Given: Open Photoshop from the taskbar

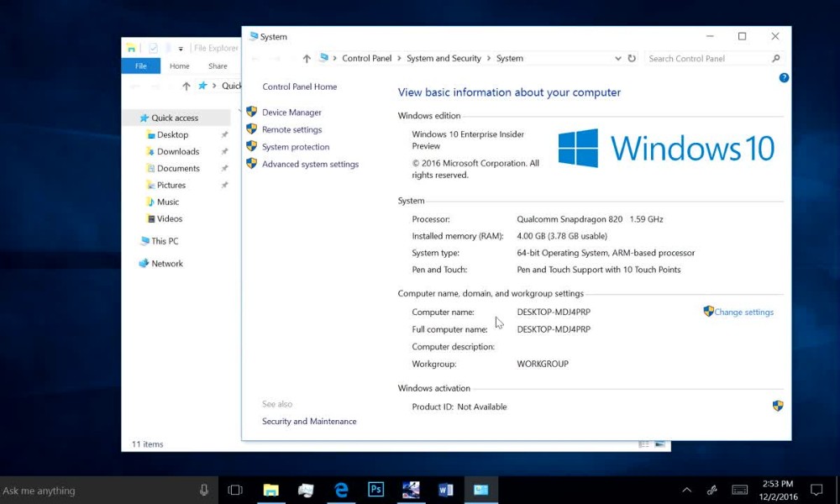Looking at the screenshot, I should [375, 490].
